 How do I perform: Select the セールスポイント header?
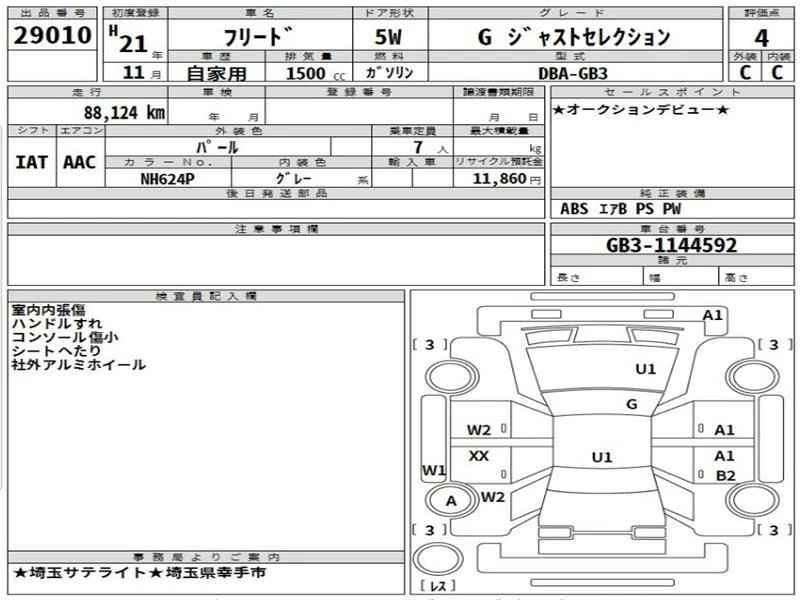pos(672,92)
